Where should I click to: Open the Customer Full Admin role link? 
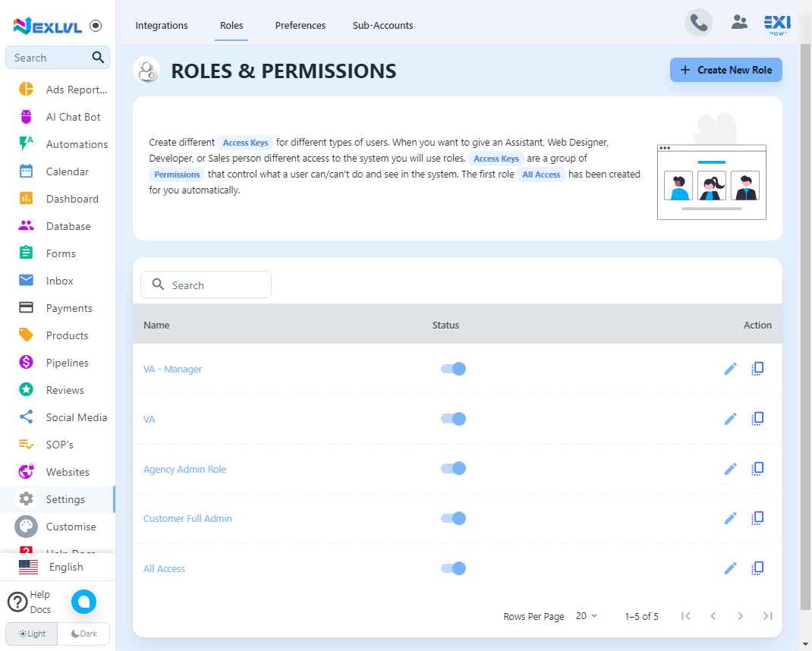pyautogui.click(x=187, y=518)
